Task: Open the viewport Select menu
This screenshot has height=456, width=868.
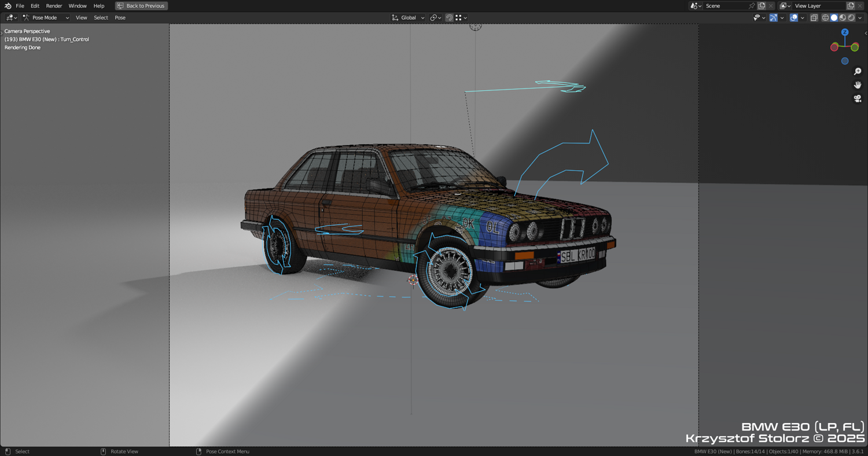Action: [101, 18]
